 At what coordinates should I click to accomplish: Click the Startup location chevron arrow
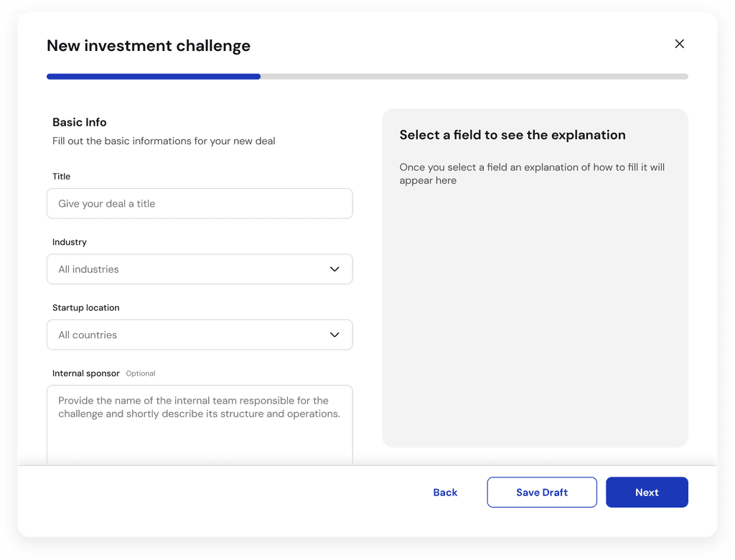(x=334, y=335)
